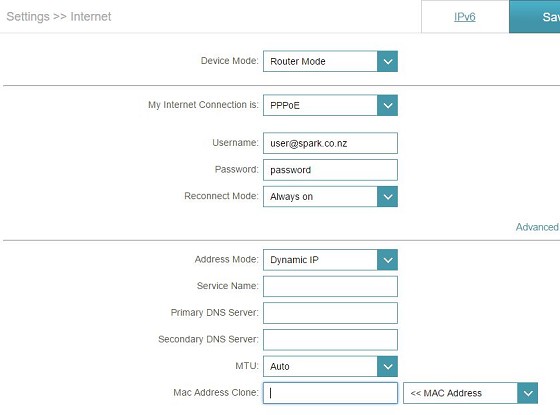Click the PPPoE connection type box
Viewport: 560px width, 415px height.
[x=330, y=105]
